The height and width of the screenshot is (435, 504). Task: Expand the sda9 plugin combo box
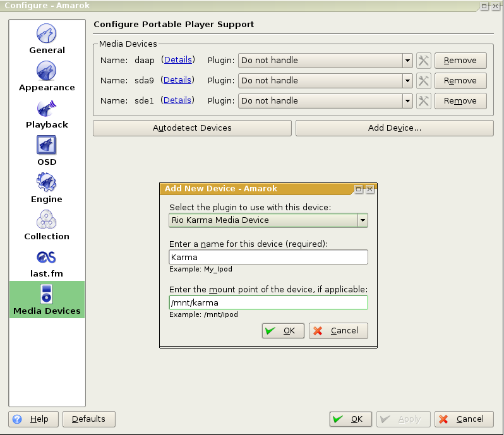(x=407, y=81)
